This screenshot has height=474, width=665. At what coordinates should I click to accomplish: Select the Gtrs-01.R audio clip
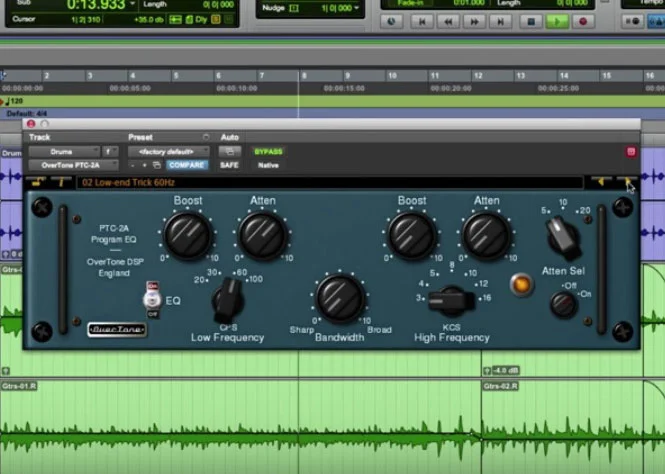click(240, 426)
